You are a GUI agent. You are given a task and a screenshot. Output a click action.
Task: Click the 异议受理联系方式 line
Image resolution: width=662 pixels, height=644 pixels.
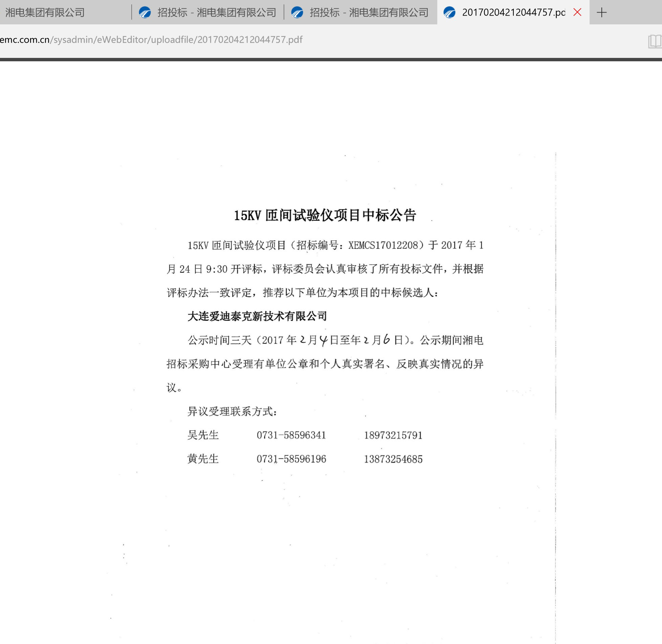click(232, 411)
